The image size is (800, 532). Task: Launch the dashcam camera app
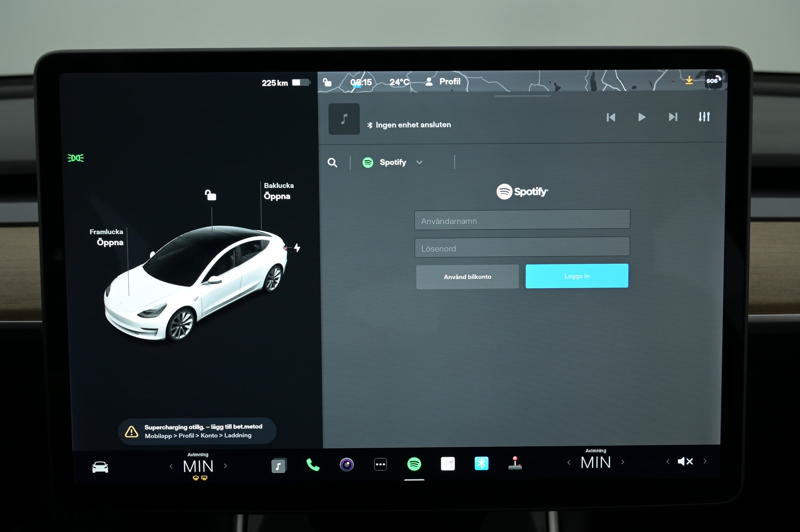(347, 465)
